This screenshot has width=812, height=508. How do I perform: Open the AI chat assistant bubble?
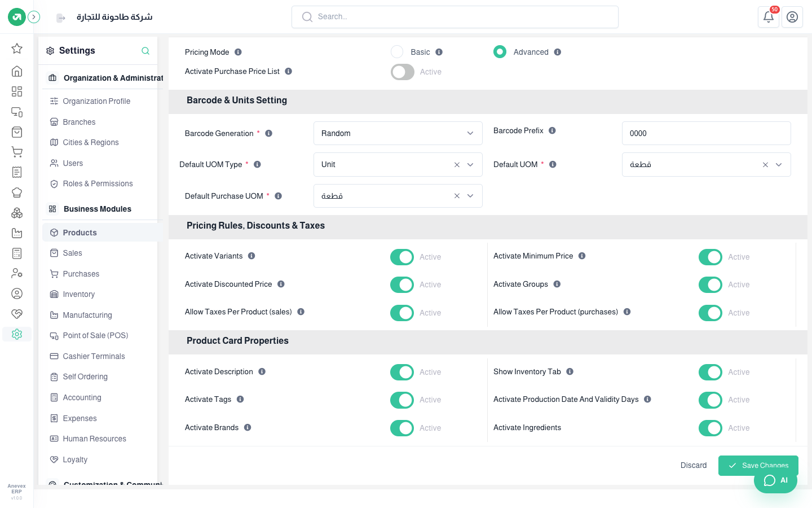[x=775, y=480]
